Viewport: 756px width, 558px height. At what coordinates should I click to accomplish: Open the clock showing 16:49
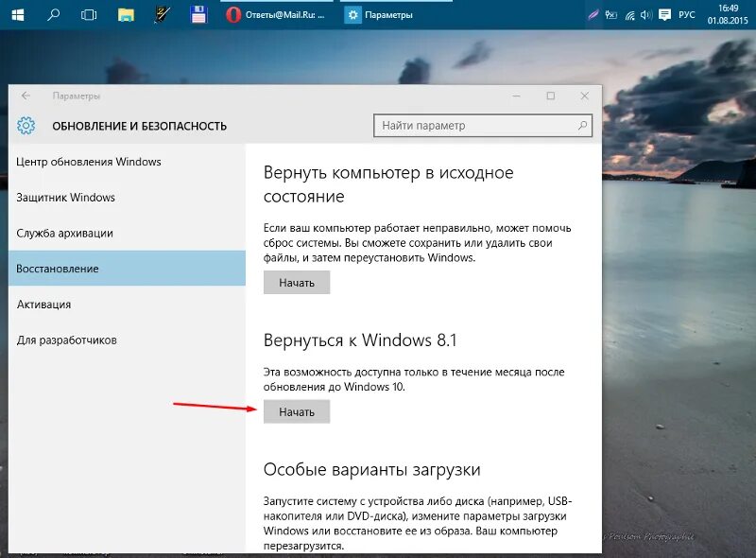(728, 14)
